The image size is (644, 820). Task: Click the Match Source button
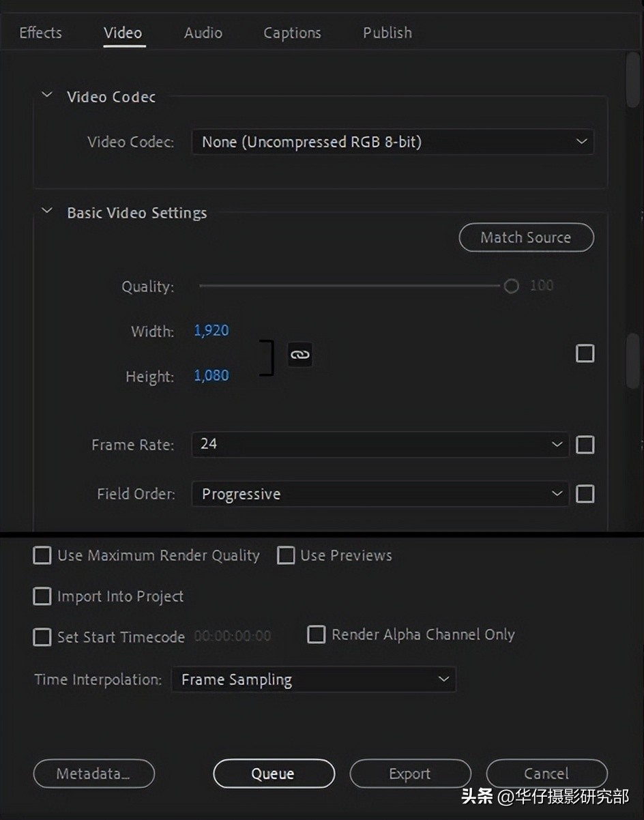[526, 237]
